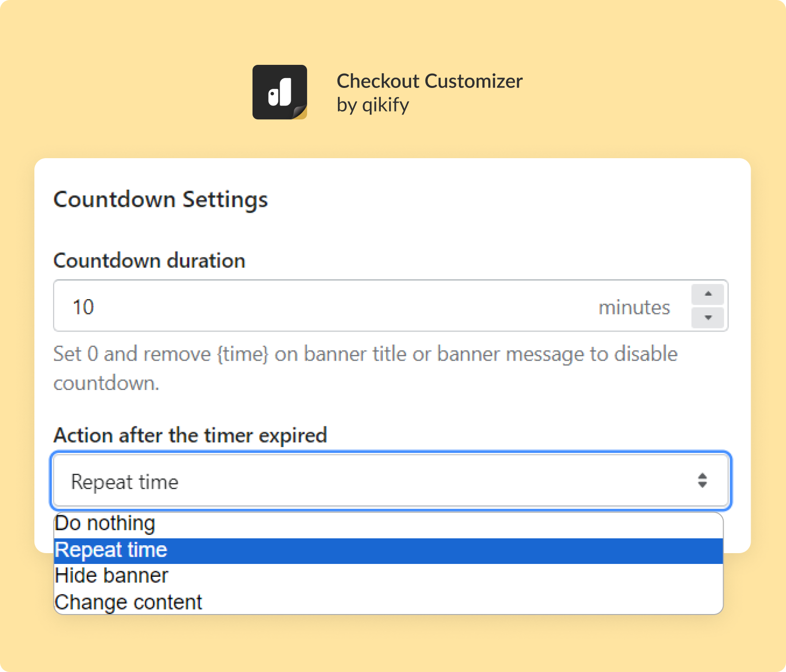Click the 'minutes' suffix in duration field
Screen dimensions: 786x672
634,308
